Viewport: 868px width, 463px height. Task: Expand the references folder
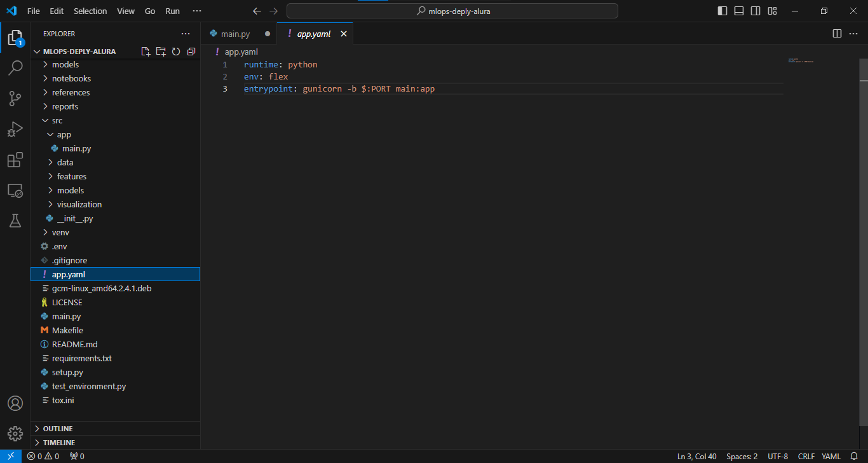pos(115,92)
